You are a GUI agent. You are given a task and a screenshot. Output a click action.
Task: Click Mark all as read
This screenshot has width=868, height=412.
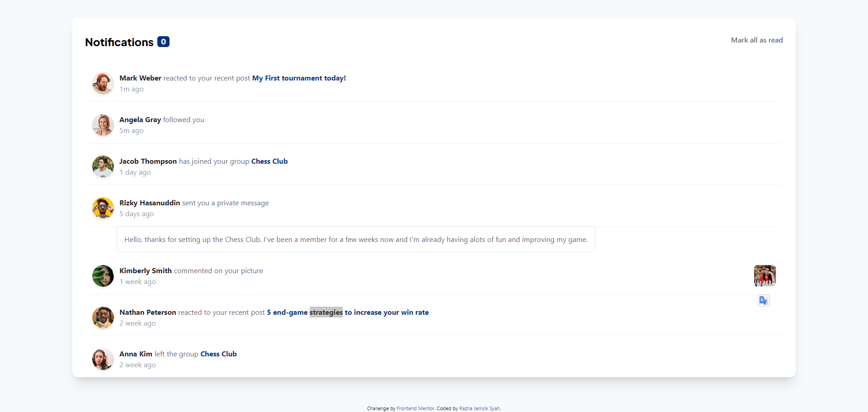click(x=757, y=40)
